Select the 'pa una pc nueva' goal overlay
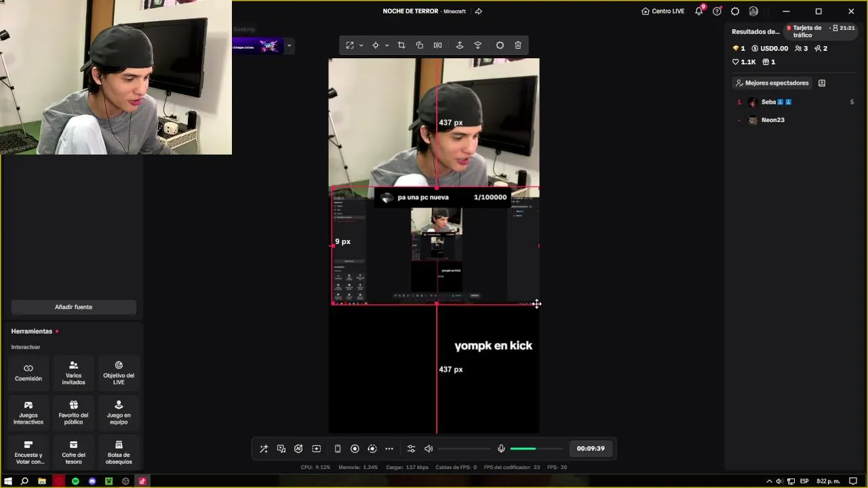Image resolution: width=868 pixels, height=488 pixels. pyautogui.click(x=442, y=197)
